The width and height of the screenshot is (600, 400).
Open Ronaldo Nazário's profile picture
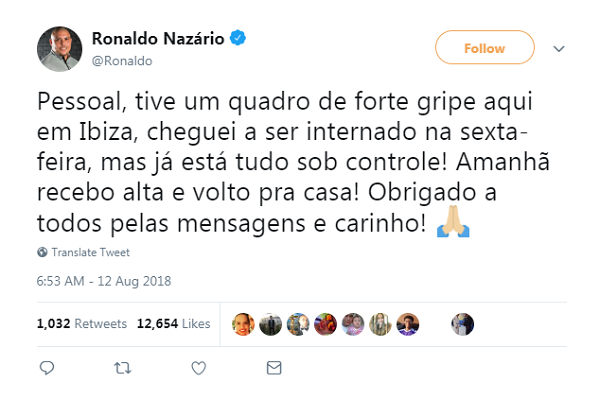pos(59,49)
